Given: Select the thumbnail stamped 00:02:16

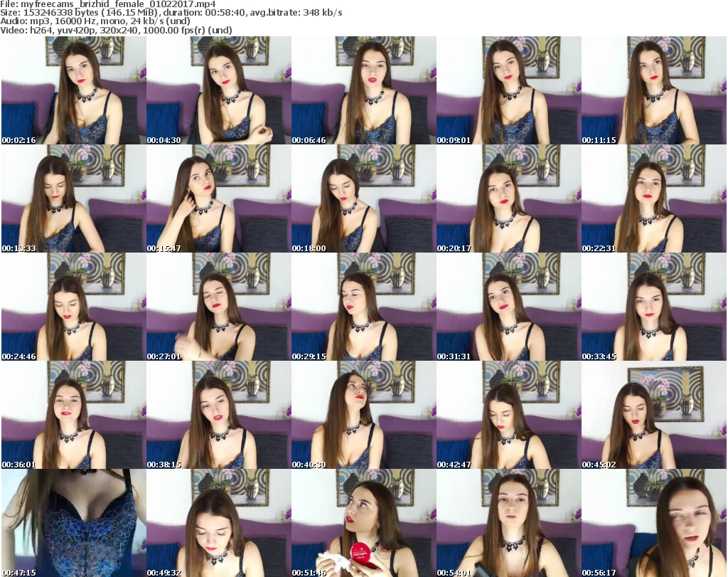Looking at the screenshot, I should (73, 90).
